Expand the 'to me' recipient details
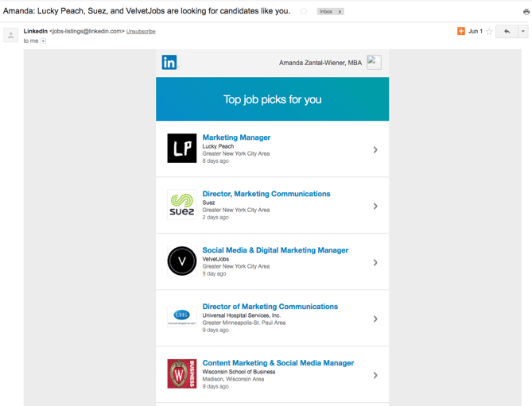The height and width of the screenshot is (406, 532). 43,41
